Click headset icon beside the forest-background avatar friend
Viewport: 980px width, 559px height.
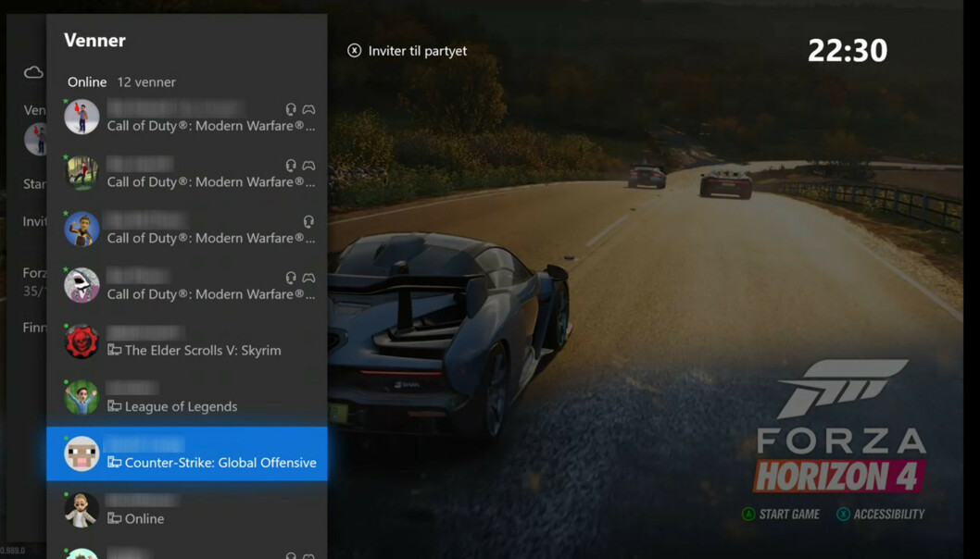coord(291,166)
